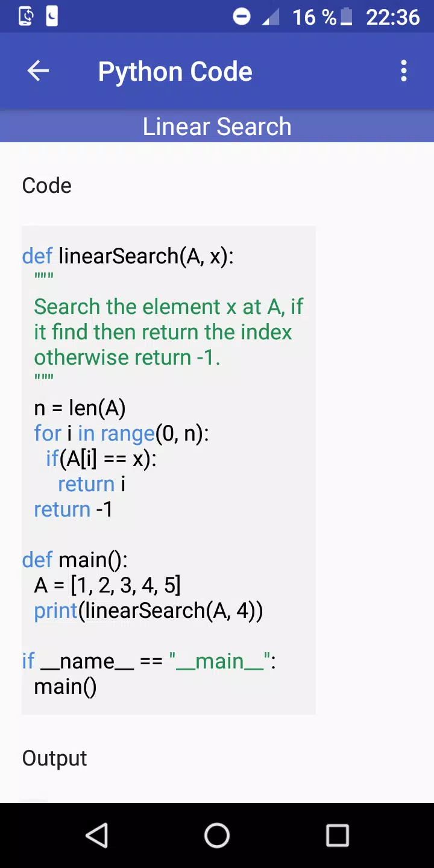This screenshot has height=868, width=434.
Task: Tap the do-not-disturb status icon
Action: click(x=242, y=17)
